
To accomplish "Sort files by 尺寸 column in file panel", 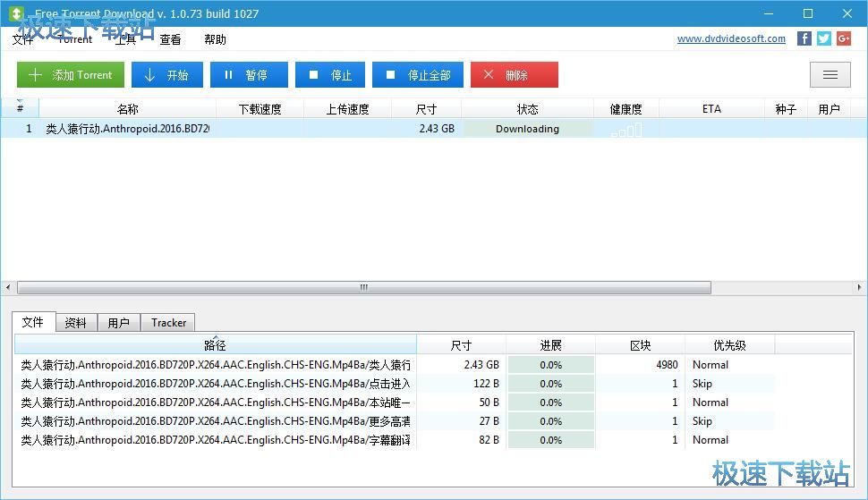I will point(461,345).
